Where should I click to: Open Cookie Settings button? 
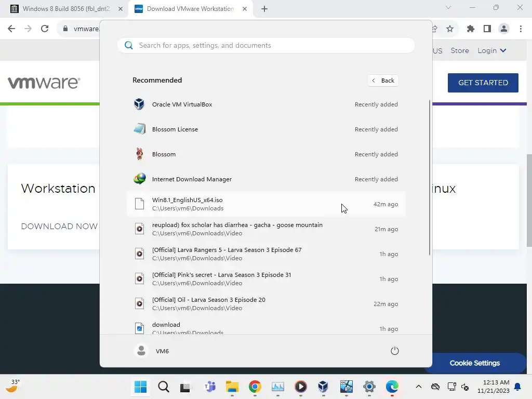(475, 363)
